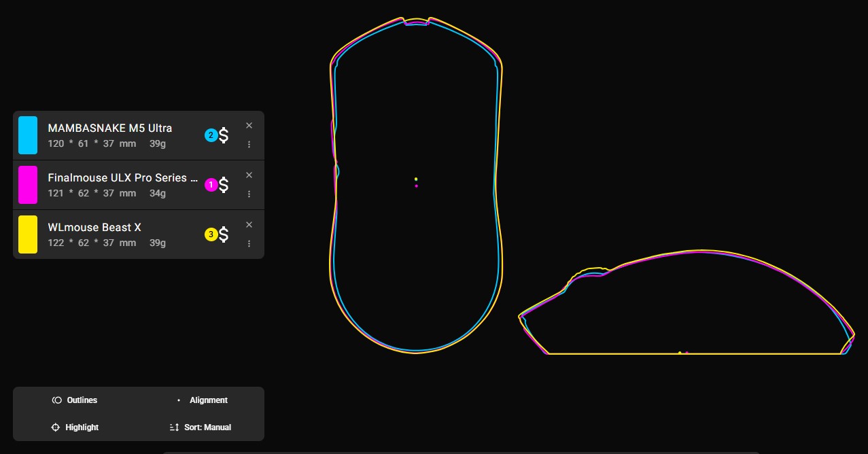Click the 120 * 61 * 37 mm dimensions
This screenshot has height=454, width=868.
pos(92,143)
